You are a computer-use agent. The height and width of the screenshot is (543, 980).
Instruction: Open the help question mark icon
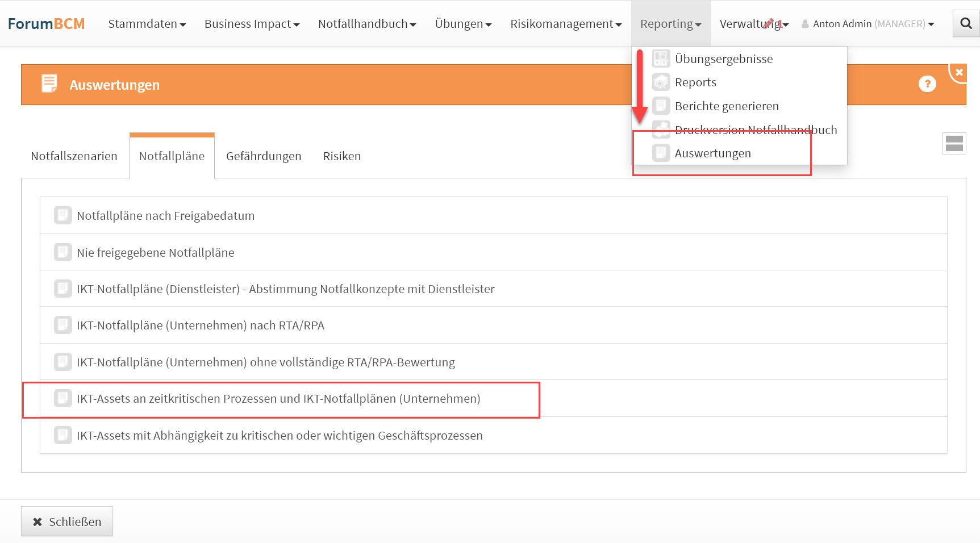pyautogui.click(x=927, y=84)
